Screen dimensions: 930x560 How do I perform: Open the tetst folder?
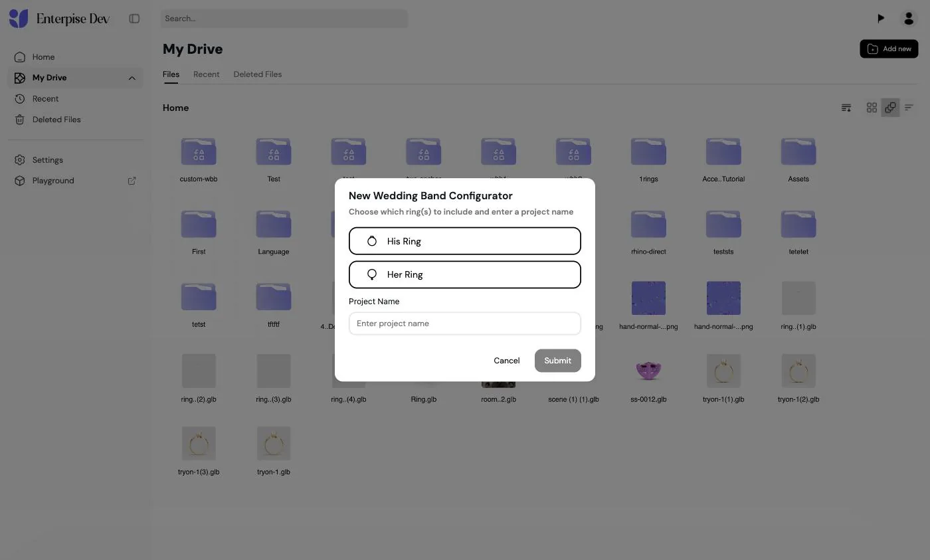199,297
